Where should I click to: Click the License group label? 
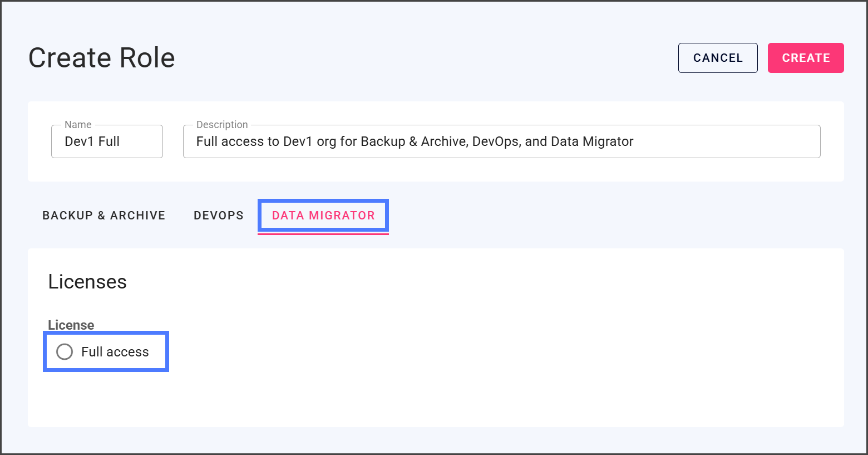coord(71,325)
